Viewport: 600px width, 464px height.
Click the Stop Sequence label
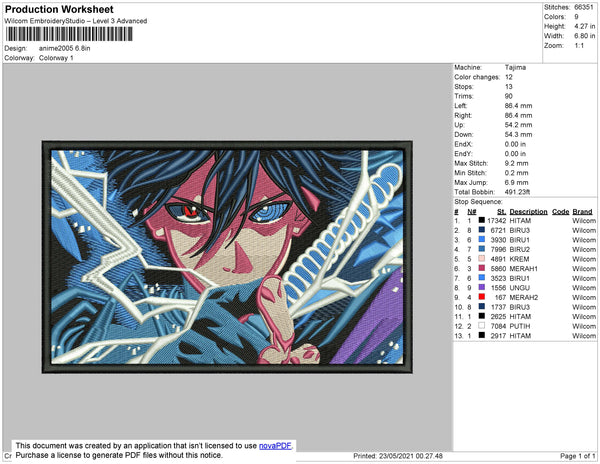pos(478,202)
